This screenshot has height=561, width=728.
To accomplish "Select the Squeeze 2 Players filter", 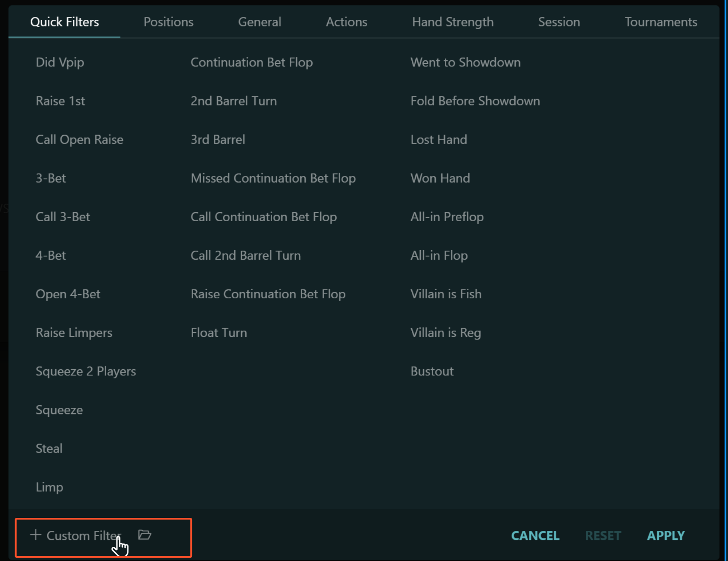I will pos(86,371).
